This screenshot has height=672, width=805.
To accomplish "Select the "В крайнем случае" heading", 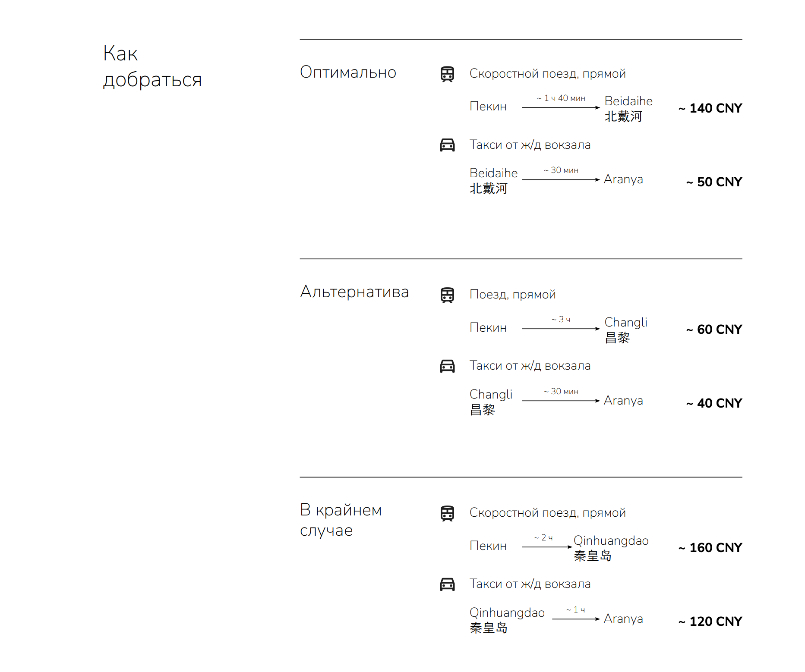I will 341,520.
